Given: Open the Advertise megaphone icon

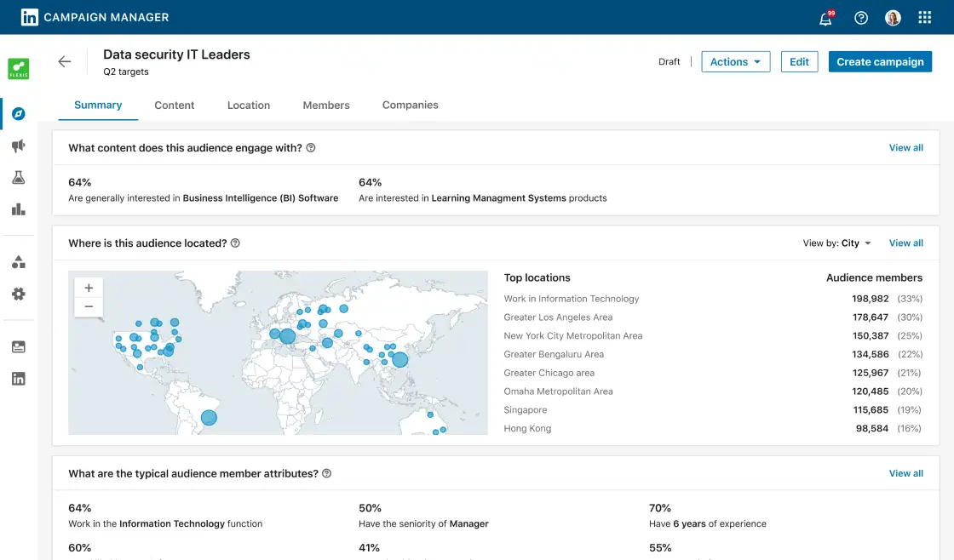Looking at the screenshot, I should 19,146.
